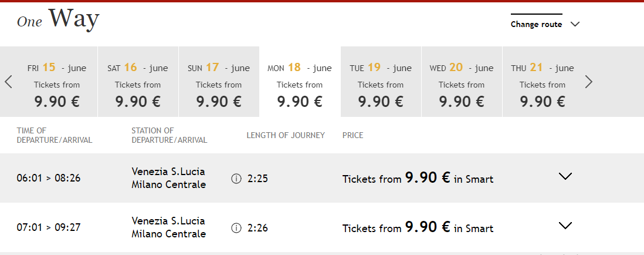Select the SAT 16 June date tab
644x255 pixels.
(x=138, y=82)
